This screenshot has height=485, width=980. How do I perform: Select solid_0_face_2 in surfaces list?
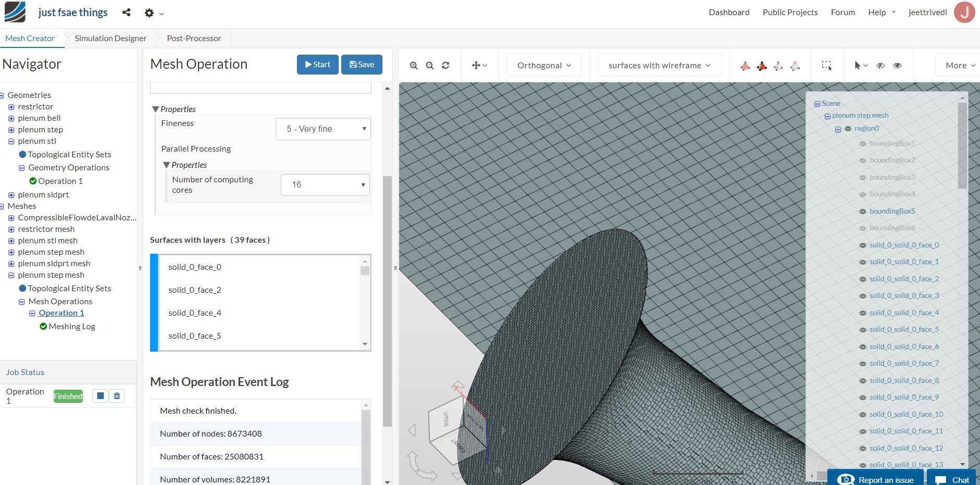pos(195,290)
